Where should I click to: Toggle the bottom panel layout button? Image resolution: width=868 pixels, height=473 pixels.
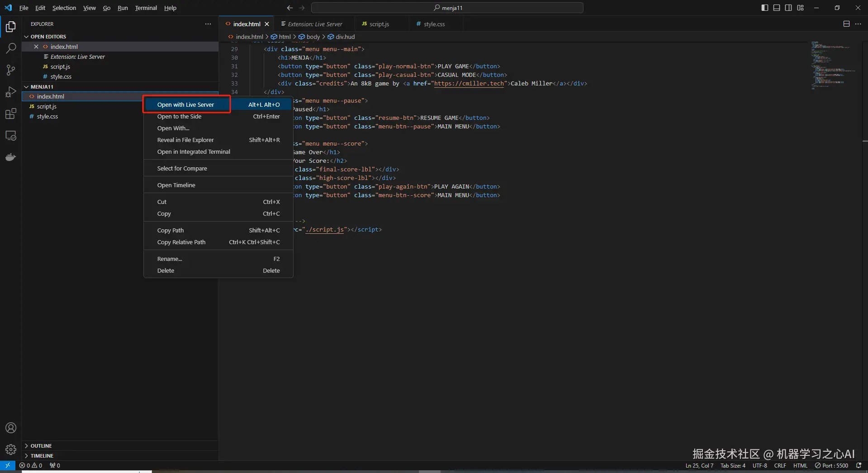(x=776, y=8)
